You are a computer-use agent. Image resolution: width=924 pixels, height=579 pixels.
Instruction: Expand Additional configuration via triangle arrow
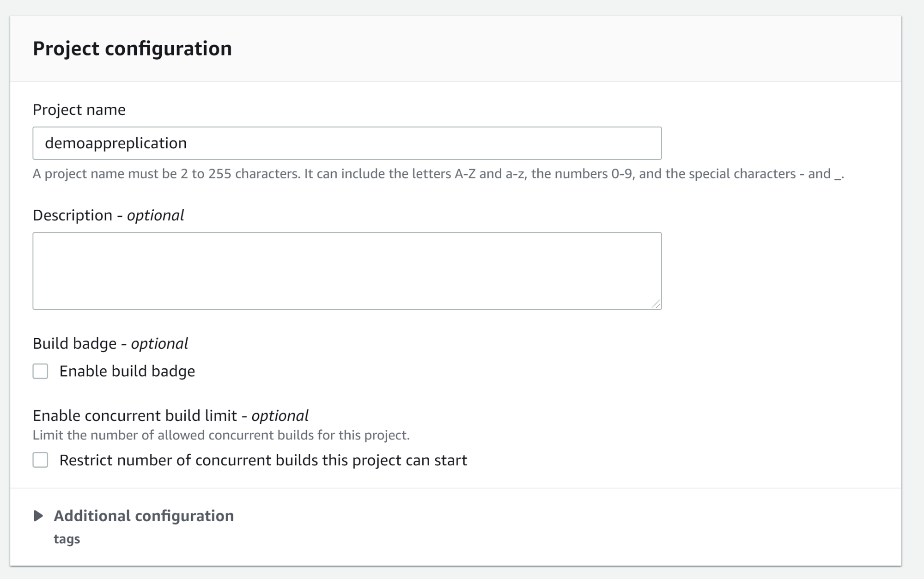click(x=38, y=516)
